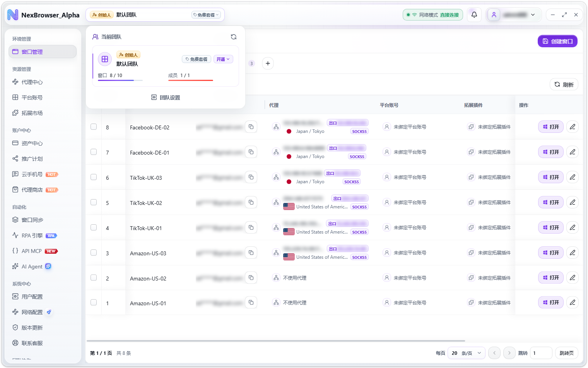Select the Amazon-US-03 checkbox

[94, 253]
